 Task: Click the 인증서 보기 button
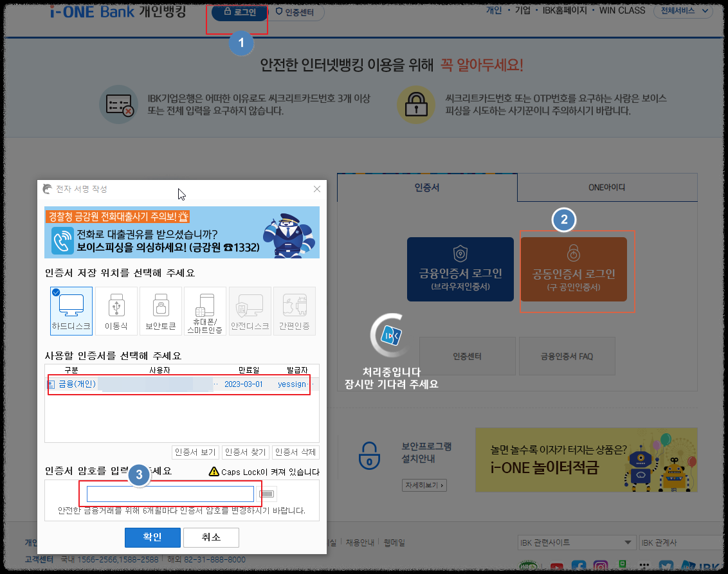(196, 452)
